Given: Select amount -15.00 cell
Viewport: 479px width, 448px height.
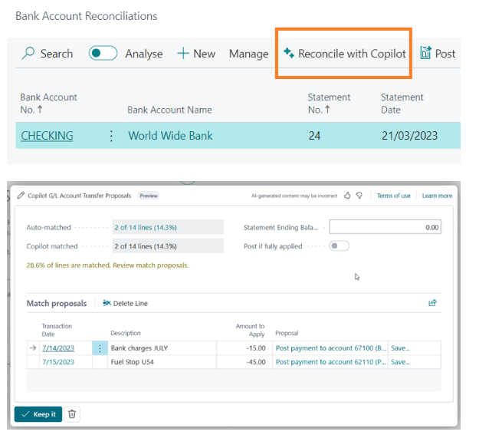Looking at the screenshot, I should (x=244, y=348).
